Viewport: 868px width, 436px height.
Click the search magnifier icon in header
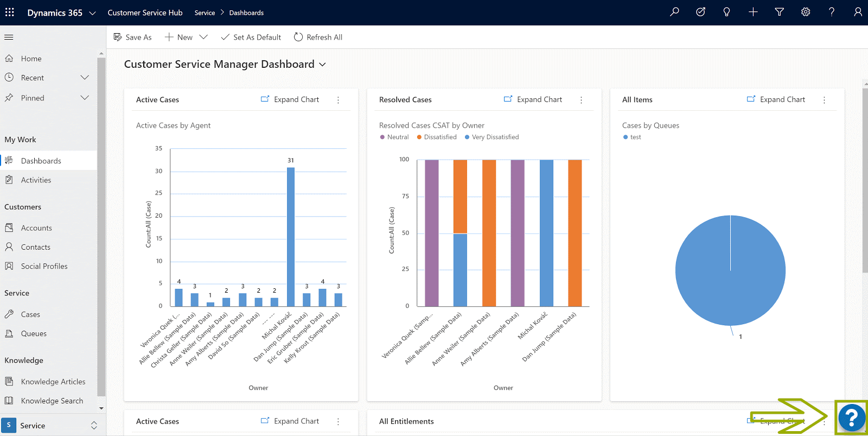(x=674, y=12)
